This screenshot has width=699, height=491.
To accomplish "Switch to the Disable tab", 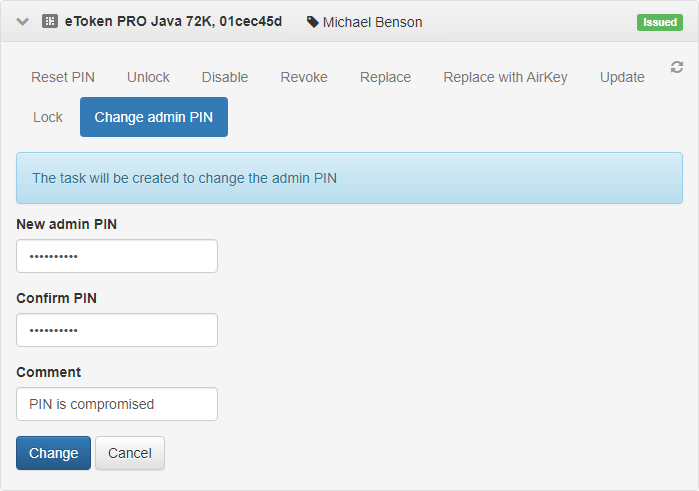I will point(225,77).
